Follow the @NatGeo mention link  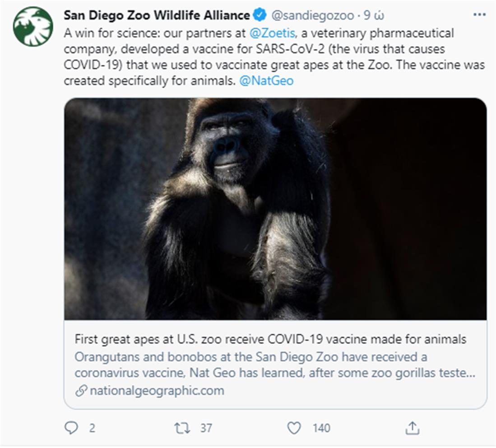point(266,81)
